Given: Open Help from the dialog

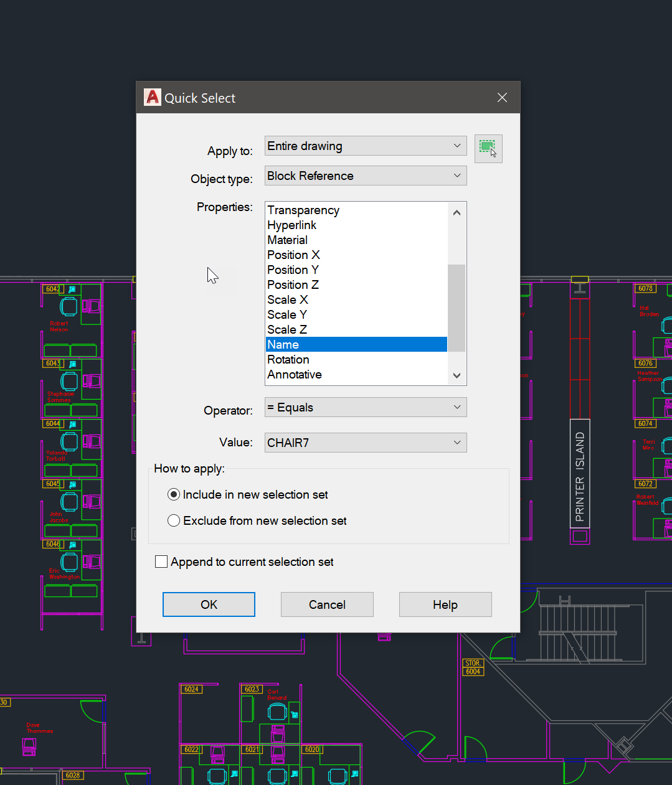Looking at the screenshot, I should [x=445, y=604].
